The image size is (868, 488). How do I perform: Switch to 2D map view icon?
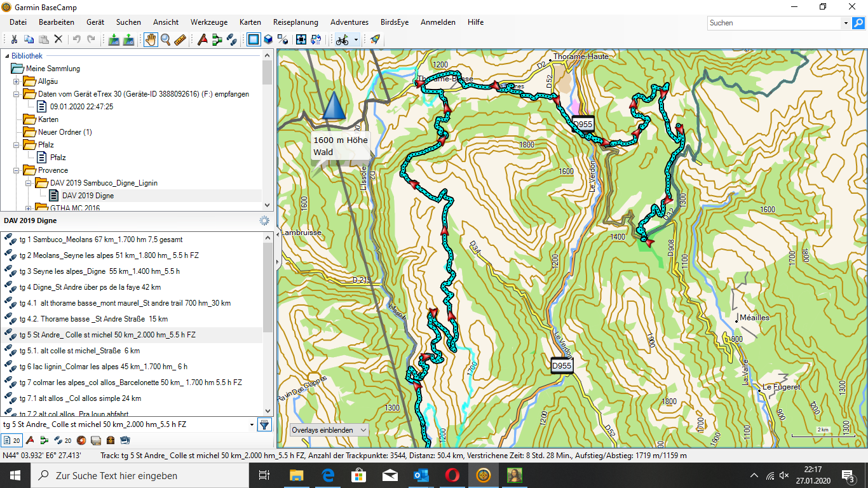(x=254, y=39)
